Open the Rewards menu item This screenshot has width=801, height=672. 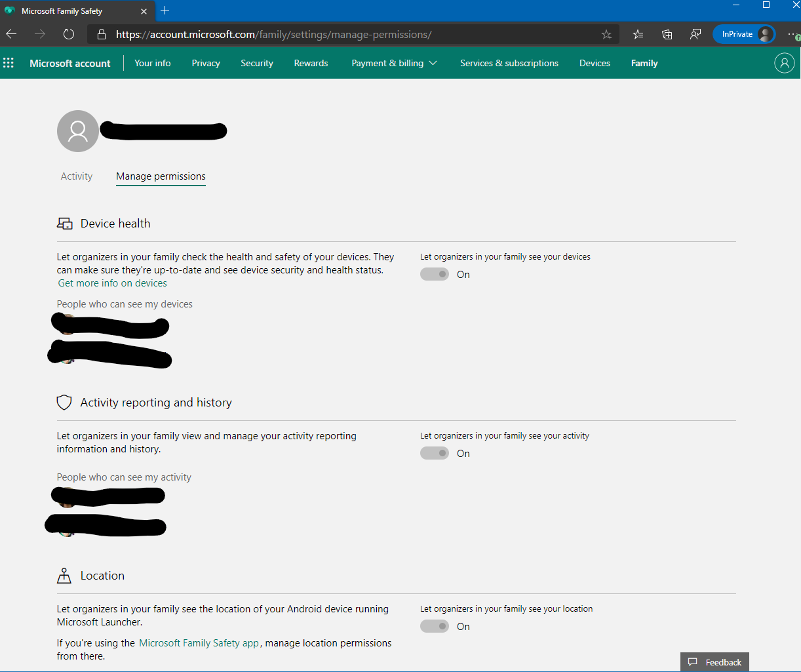[x=311, y=63]
